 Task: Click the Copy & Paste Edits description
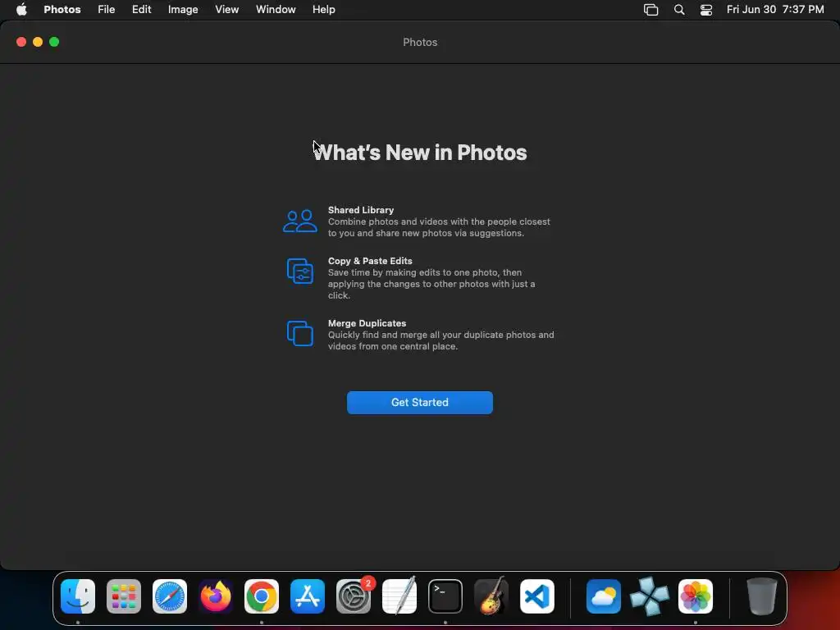tap(431, 284)
